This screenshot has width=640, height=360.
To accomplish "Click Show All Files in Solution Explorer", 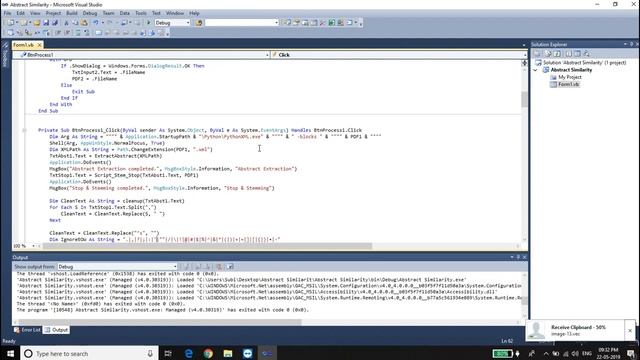I will click(548, 53).
